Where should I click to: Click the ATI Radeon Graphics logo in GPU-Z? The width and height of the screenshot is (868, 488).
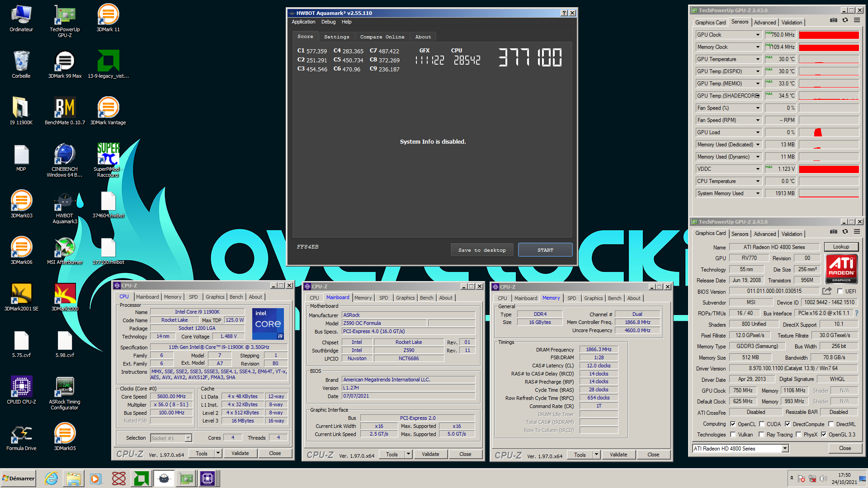pyautogui.click(x=841, y=269)
